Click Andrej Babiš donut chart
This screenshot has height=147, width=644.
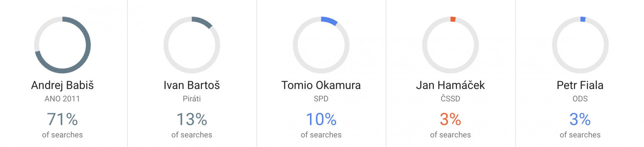click(62, 45)
